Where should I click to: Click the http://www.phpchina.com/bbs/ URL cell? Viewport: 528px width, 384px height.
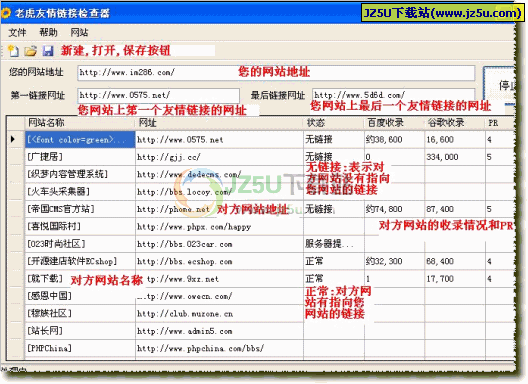coord(219,348)
